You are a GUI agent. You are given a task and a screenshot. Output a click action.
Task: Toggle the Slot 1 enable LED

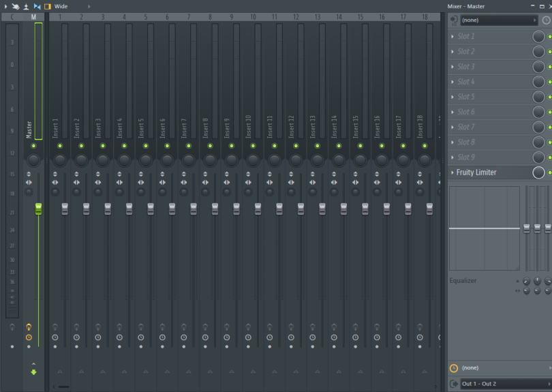tap(549, 37)
